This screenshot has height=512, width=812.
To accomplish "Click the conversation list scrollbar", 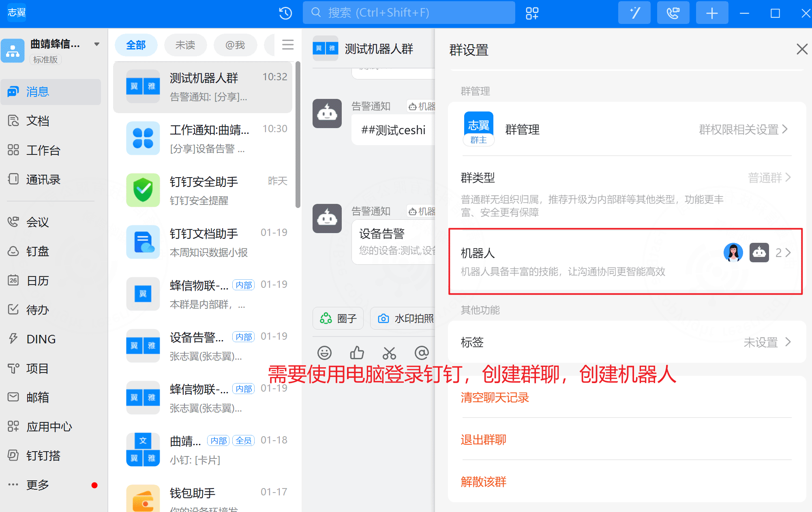I will (298, 135).
